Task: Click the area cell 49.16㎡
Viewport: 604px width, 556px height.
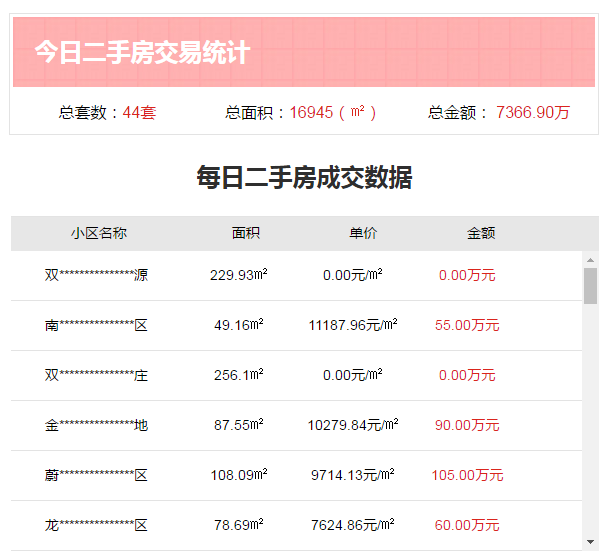Action: coord(238,325)
